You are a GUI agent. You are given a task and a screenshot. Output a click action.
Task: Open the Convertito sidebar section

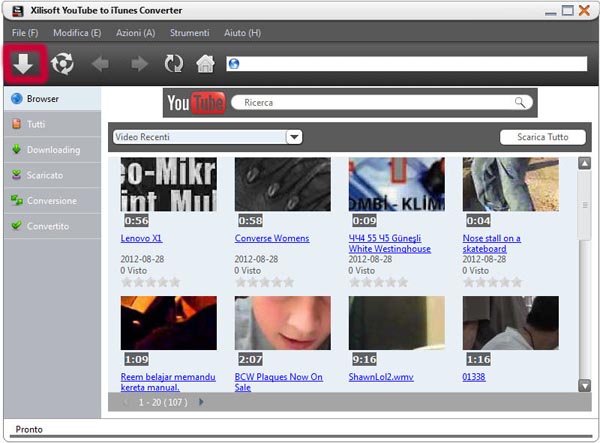[52, 226]
